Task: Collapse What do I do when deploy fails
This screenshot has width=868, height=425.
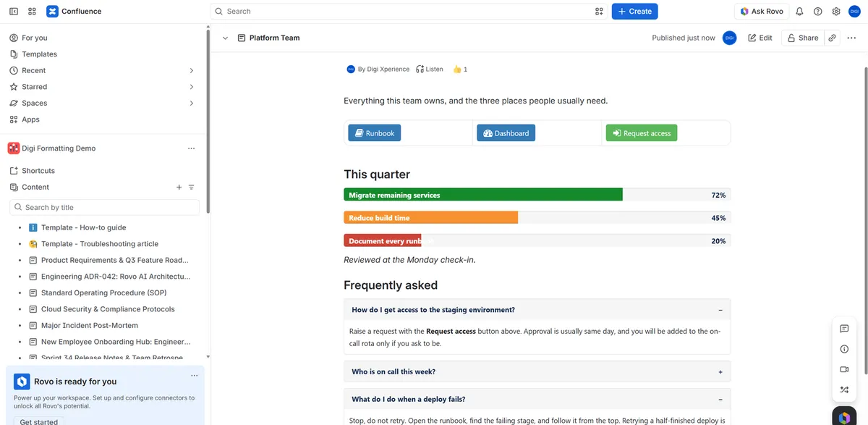Action: pos(537,399)
